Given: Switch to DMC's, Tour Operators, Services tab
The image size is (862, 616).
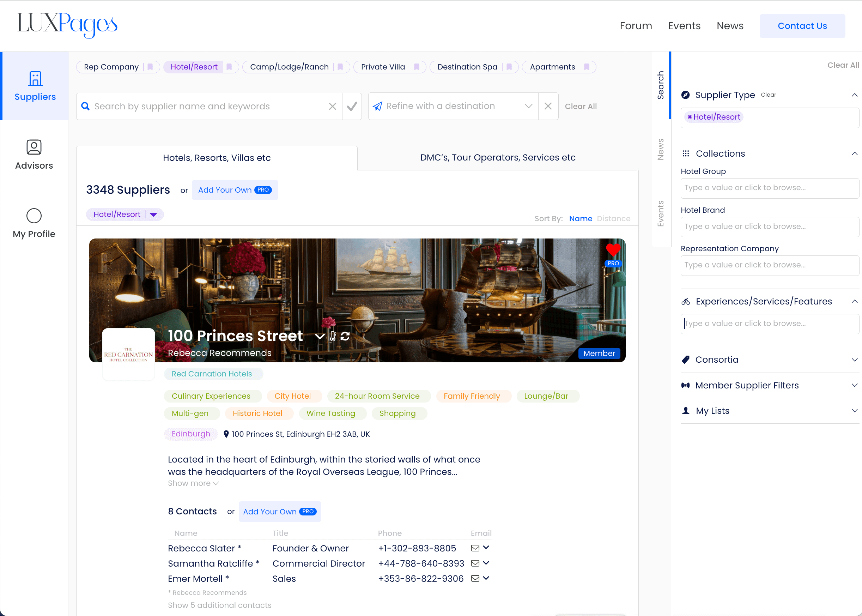Looking at the screenshot, I should point(498,157).
